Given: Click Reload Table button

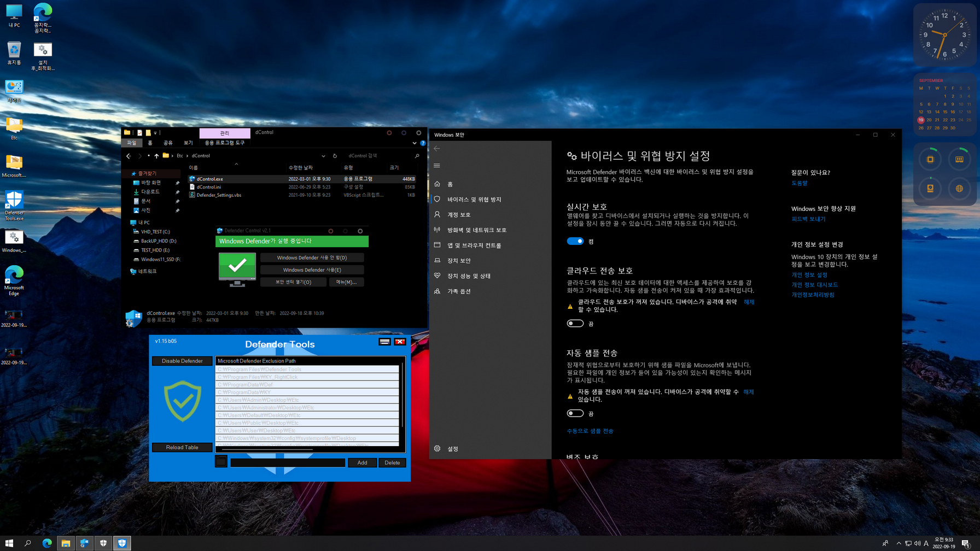Looking at the screenshot, I should click(182, 447).
